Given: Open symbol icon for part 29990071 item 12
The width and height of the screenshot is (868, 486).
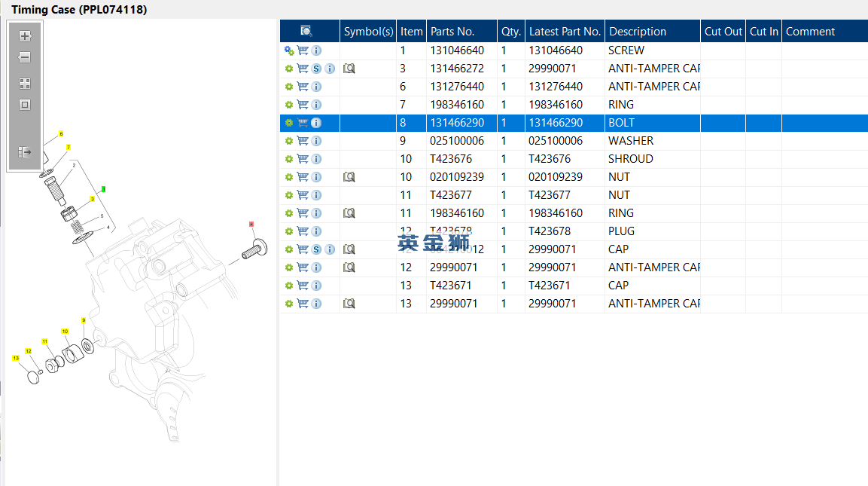Looking at the screenshot, I should tap(349, 267).
